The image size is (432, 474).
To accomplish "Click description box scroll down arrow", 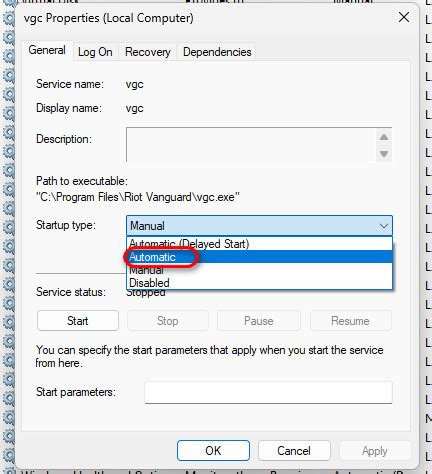I will [x=384, y=154].
